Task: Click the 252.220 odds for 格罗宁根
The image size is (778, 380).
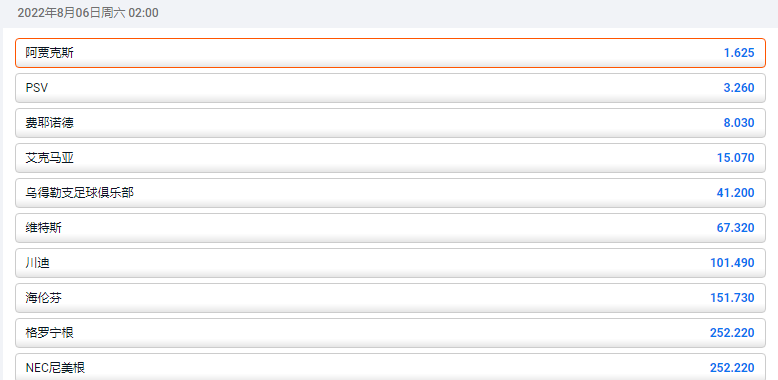Action: 732,333
